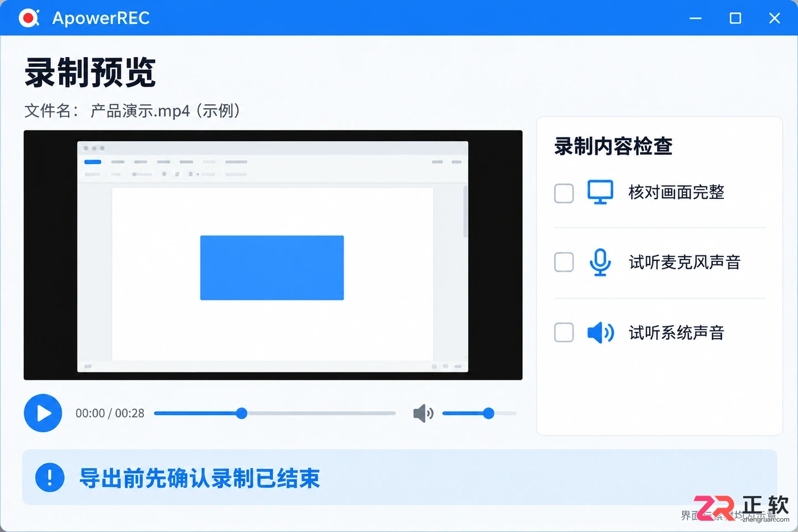798x532 pixels.
Task: Click the playback progress slider handle
Action: pos(242,413)
